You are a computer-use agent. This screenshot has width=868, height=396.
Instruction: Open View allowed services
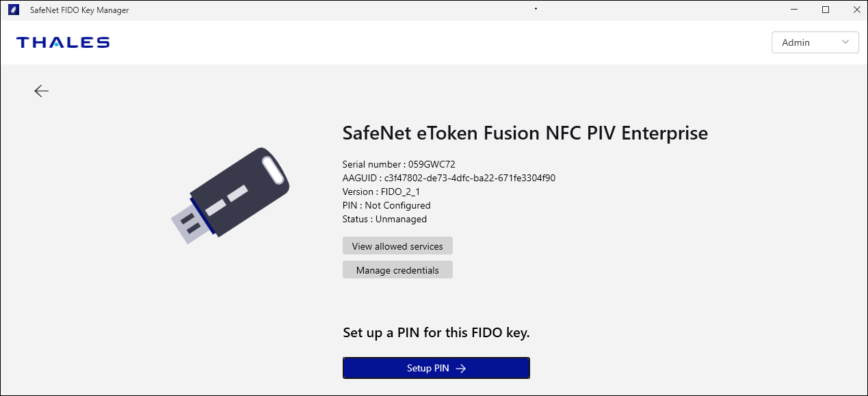(x=397, y=246)
